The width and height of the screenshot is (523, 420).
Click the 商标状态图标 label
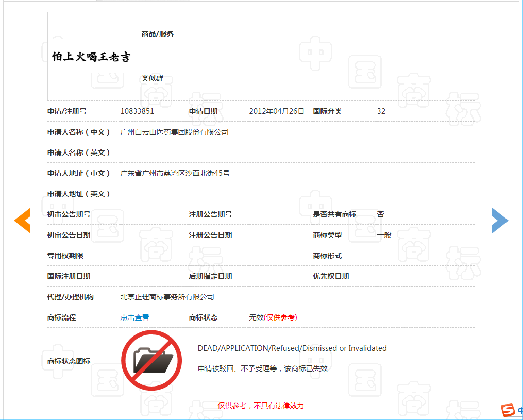tap(69, 361)
